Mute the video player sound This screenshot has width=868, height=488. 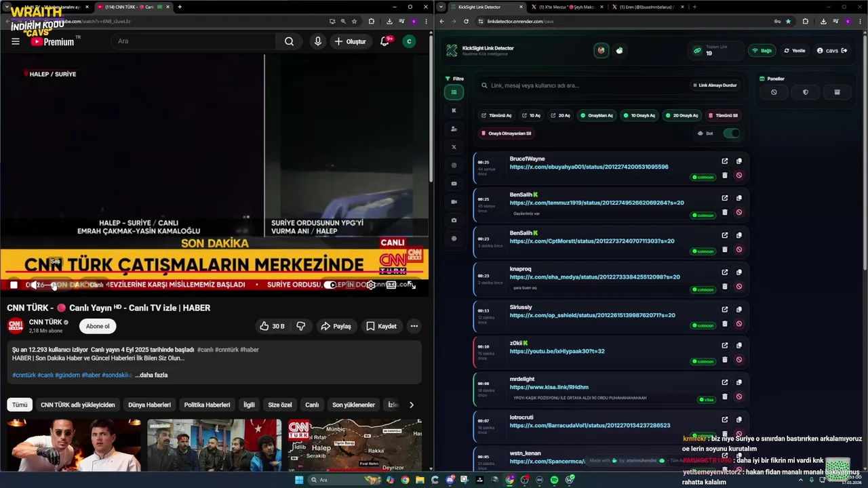coord(34,285)
